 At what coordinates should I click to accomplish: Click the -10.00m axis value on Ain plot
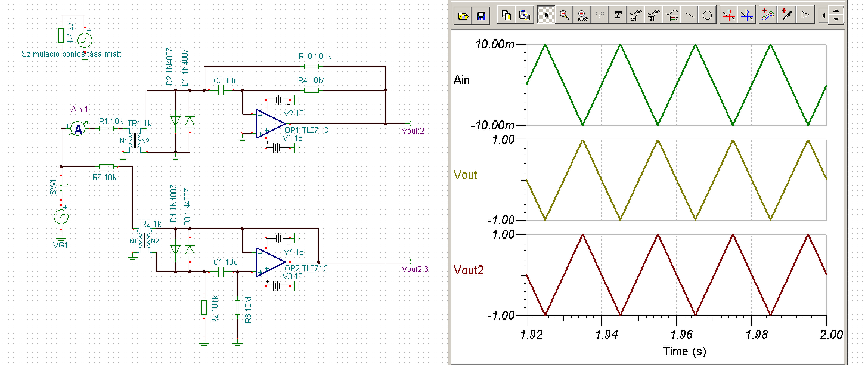pyautogui.click(x=494, y=126)
